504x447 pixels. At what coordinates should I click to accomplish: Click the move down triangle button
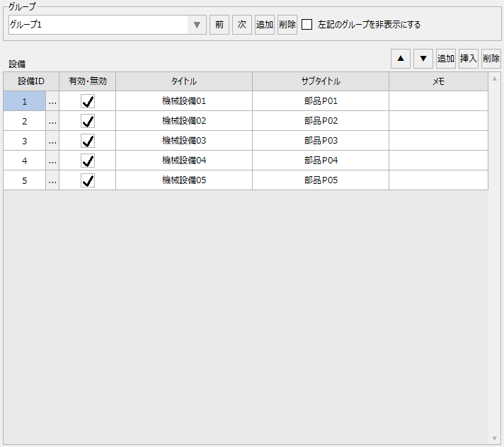click(x=423, y=59)
